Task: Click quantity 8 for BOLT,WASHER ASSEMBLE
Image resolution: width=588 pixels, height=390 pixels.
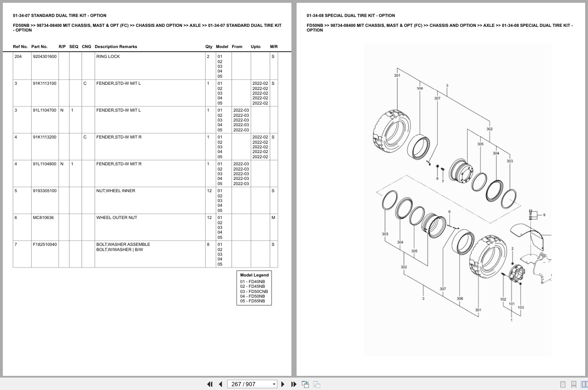Action: coord(208,244)
